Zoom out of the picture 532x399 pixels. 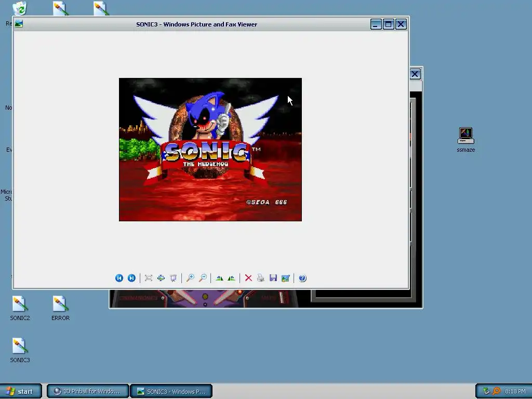[203, 278]
